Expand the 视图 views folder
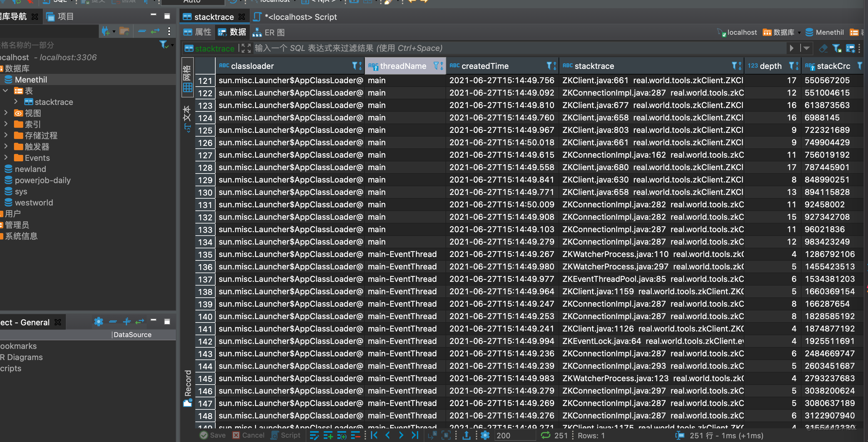Screen dimensions: 868x442 coord(5,113)
